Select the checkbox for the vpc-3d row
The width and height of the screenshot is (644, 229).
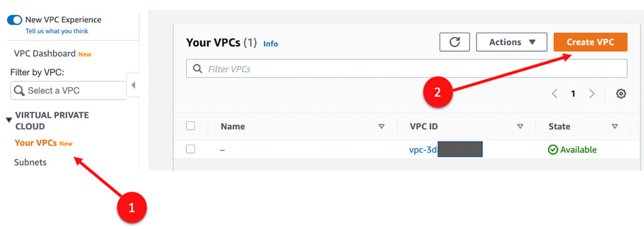click(x=191, y=149)
